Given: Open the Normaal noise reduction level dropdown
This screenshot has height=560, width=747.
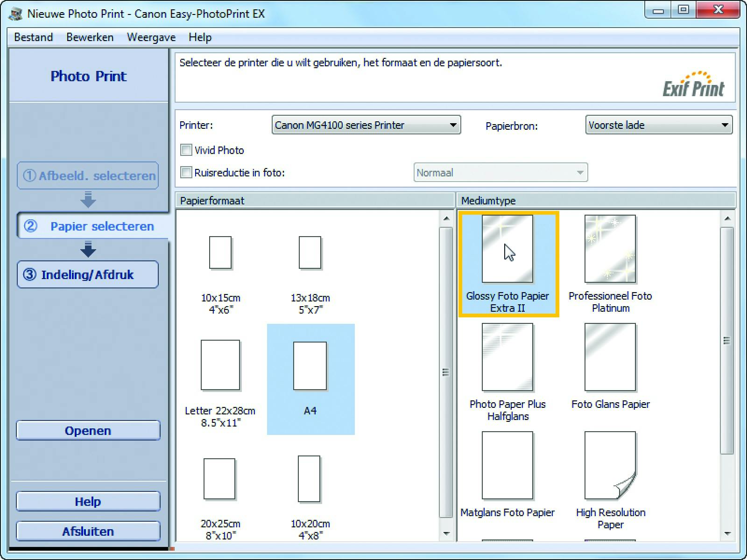Looking at the screenshot, I should pos(500,173).
